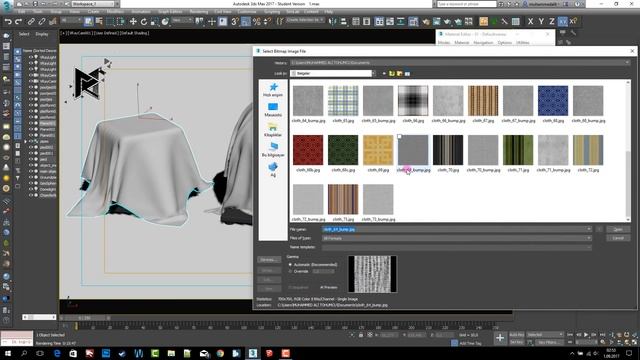The image size is (640, 360).
Task: Open the Utilities menu in Material Editor
Action: [522, 42]
